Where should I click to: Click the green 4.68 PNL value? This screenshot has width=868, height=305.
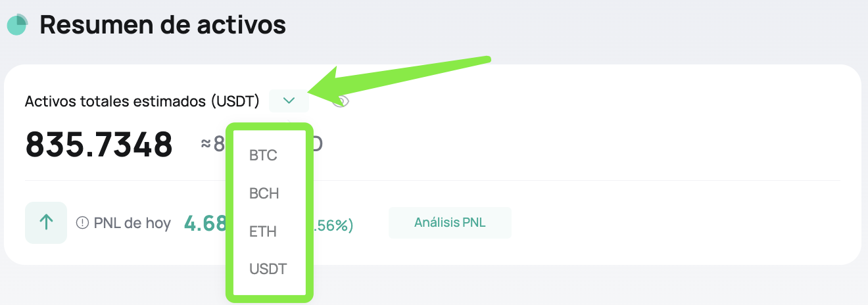pos(205,223)
